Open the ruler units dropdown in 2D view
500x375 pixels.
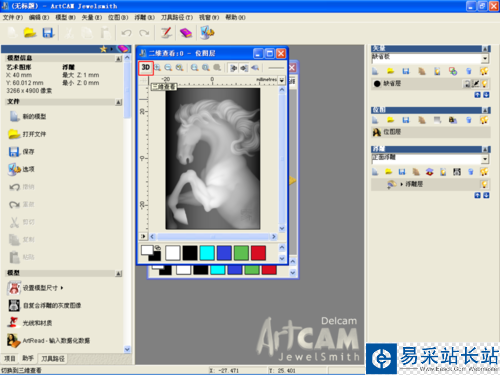click(282, 80)
